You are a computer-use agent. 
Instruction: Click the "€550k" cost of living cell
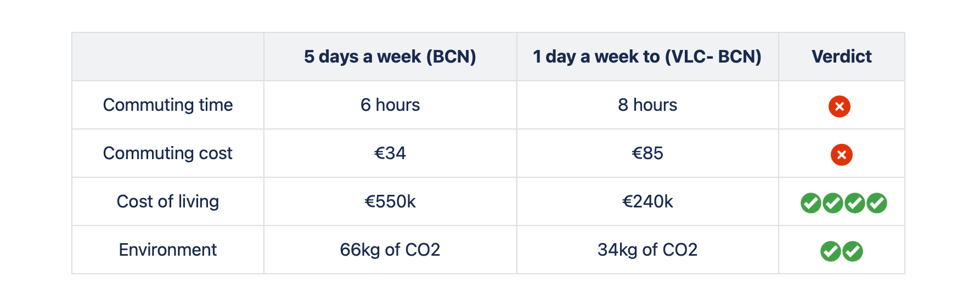pos(390,201)
